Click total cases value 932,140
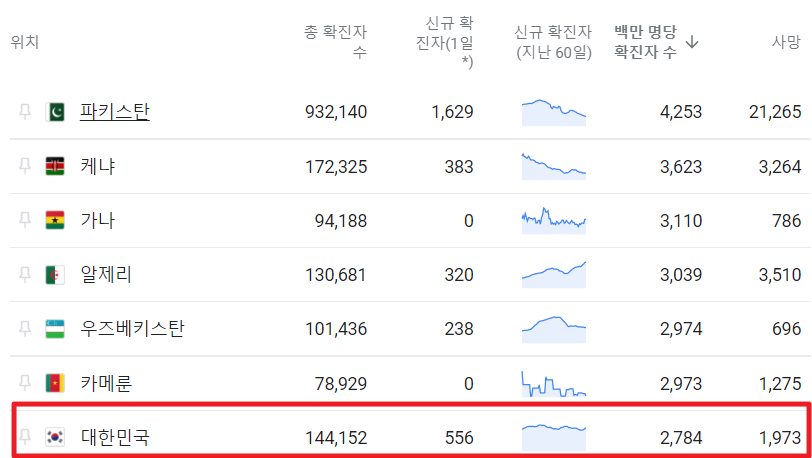This screenshot has width=812, height=458. click(x=336, y=112)
